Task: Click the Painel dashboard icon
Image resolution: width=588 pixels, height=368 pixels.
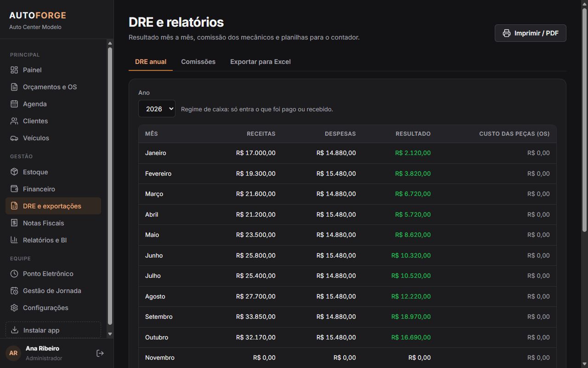Action: [14, 70]
